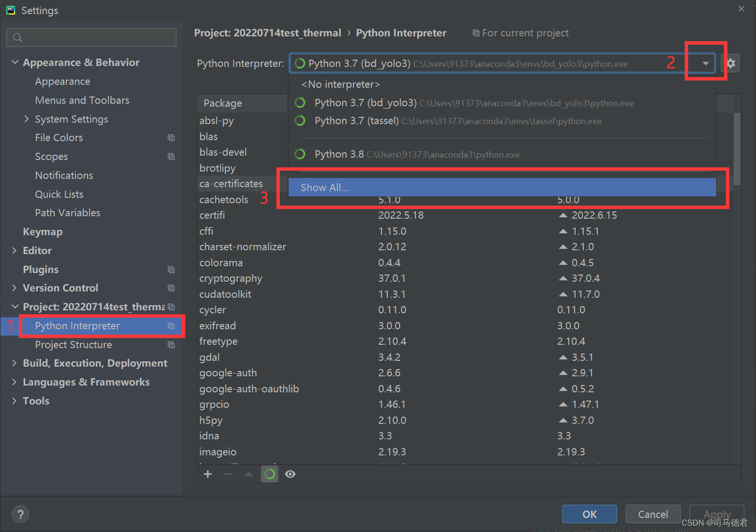Click the Python 3.8 interpreter status icon

coord(300,154)
